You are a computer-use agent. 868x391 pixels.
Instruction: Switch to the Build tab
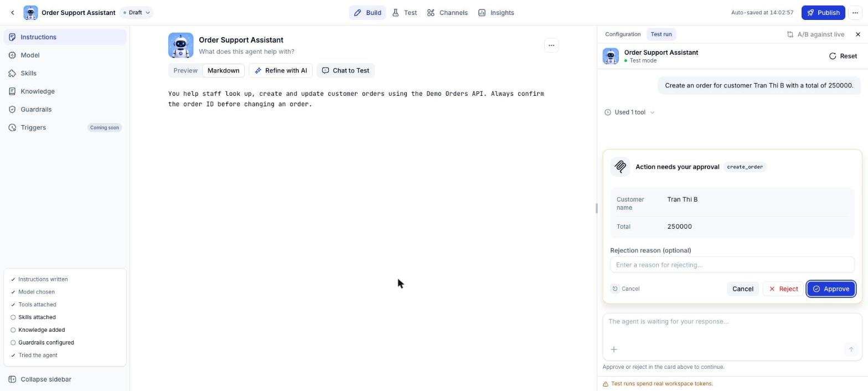click(368, 13)
